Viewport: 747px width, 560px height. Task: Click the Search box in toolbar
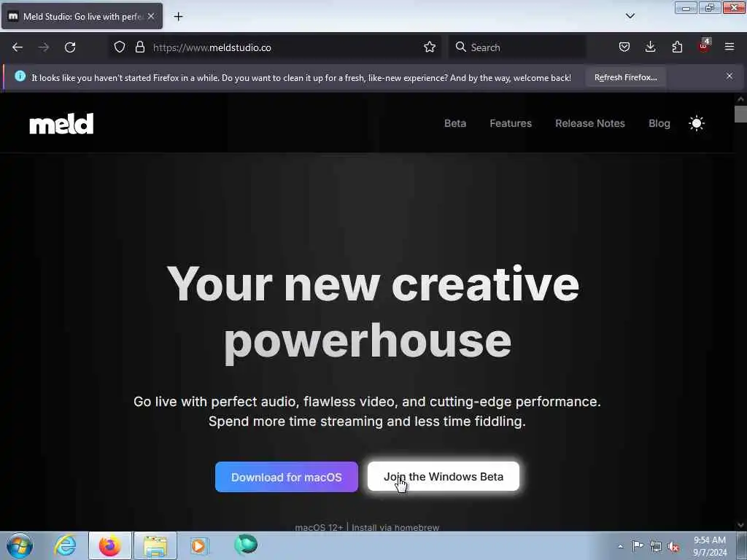[517, 47]
